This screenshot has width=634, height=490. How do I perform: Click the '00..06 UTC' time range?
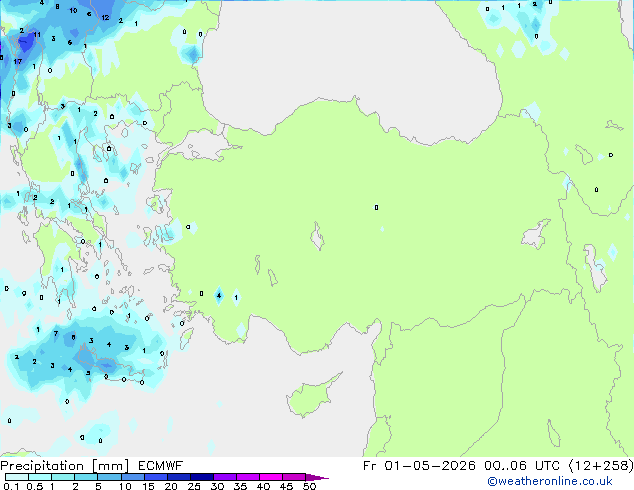coord(522,466)
